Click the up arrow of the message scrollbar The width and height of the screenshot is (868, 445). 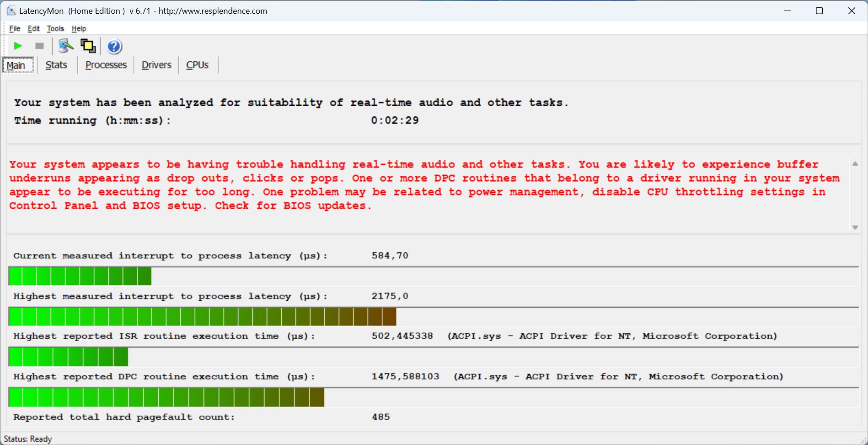(855, 164)
